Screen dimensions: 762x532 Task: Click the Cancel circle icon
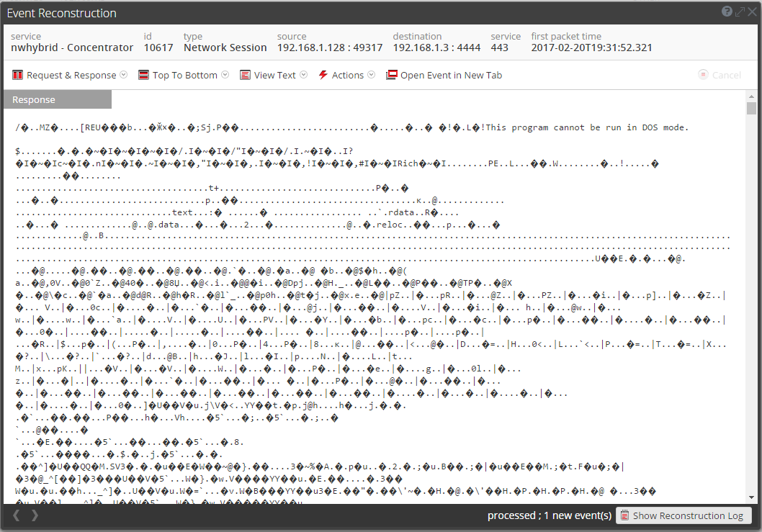(x=702, y=74)
